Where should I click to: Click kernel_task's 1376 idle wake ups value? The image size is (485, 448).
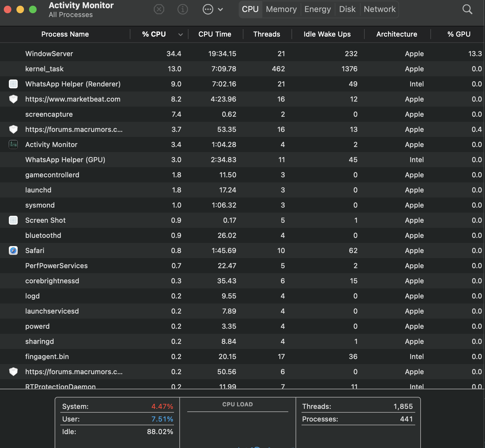[350, 69]
